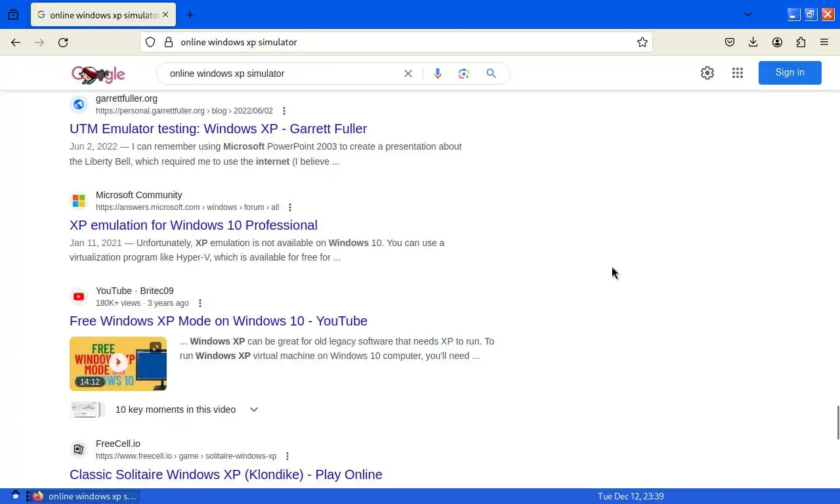Expand 10 key moments in this video
The height and width of the screenshot is (504, 840).
[x=254, y=409]
